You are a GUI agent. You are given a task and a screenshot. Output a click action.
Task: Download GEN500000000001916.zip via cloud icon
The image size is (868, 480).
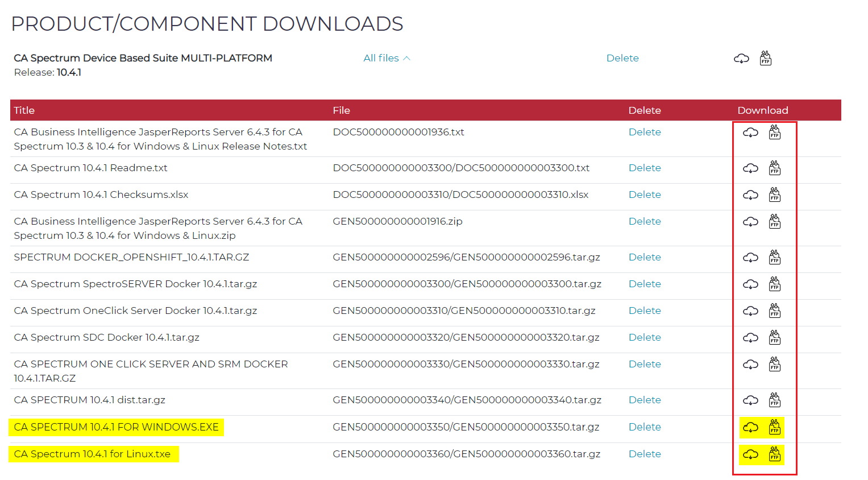[x=750, y=222]
